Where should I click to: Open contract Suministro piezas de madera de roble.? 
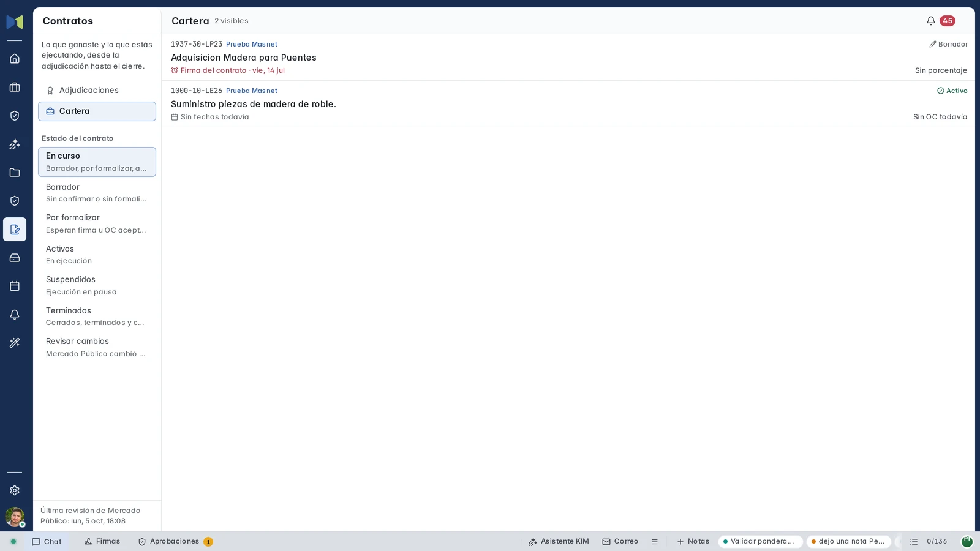point(568,104)
